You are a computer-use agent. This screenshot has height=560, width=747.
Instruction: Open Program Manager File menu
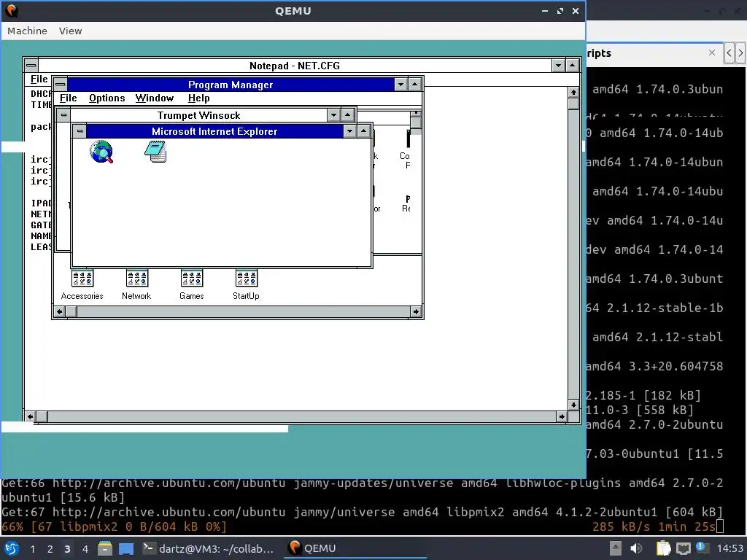(x=68, y=98)
